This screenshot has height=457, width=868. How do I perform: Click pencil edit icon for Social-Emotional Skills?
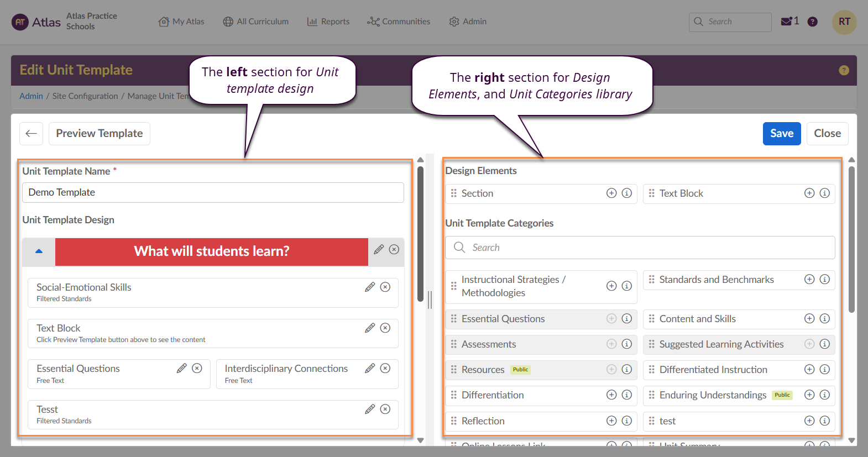(x=370, y=287)
